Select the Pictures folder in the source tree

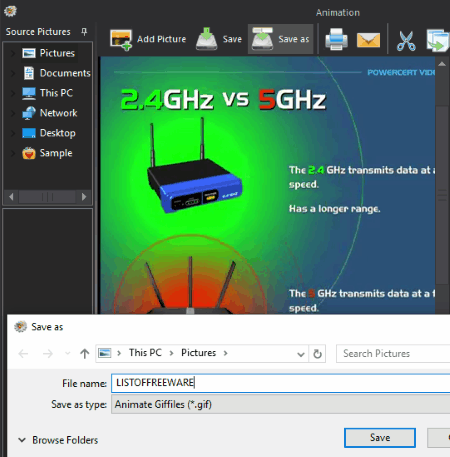[49, 53]
